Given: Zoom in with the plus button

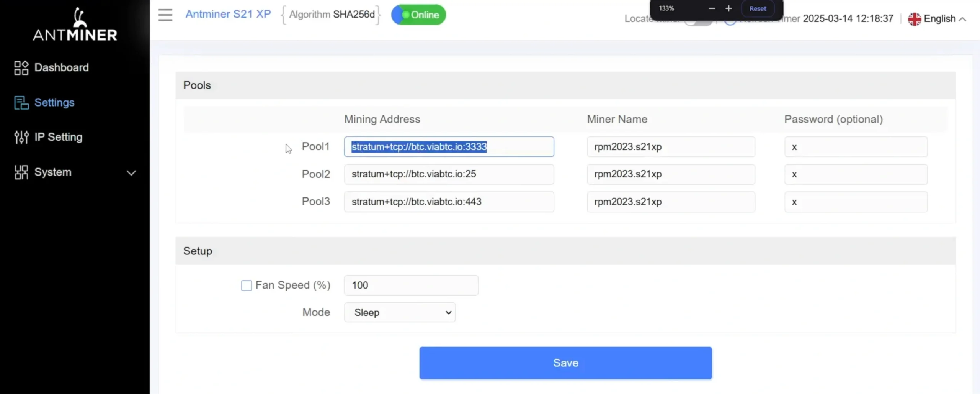Looking at the screenshot, I should point(728,8).
